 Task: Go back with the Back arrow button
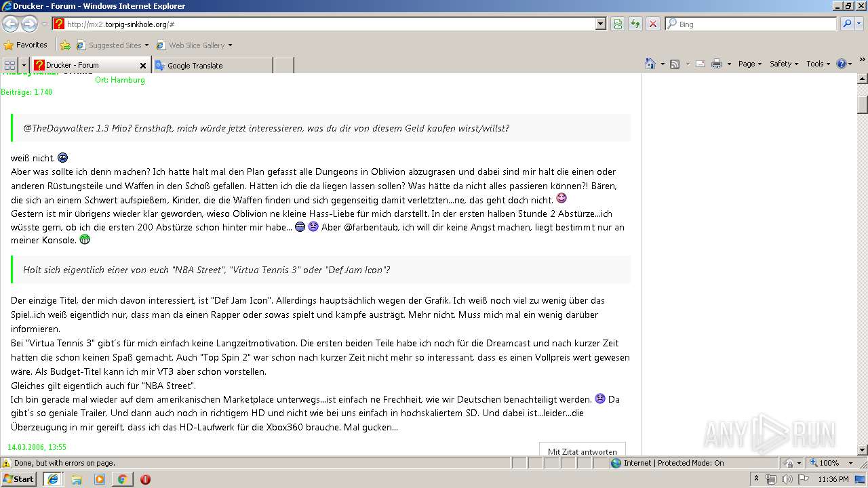pos(10,24)
